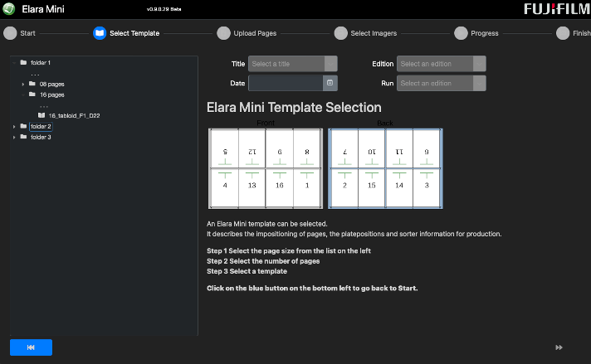The image size is (591, 364).
Task: Select the Select Imagers step label
Action: coord(374,33)
